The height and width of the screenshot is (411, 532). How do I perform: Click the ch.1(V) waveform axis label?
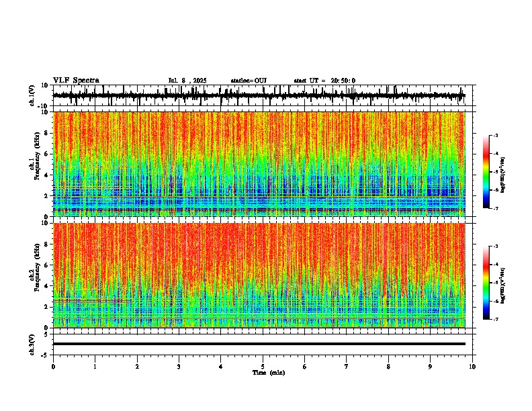[32, 95]
